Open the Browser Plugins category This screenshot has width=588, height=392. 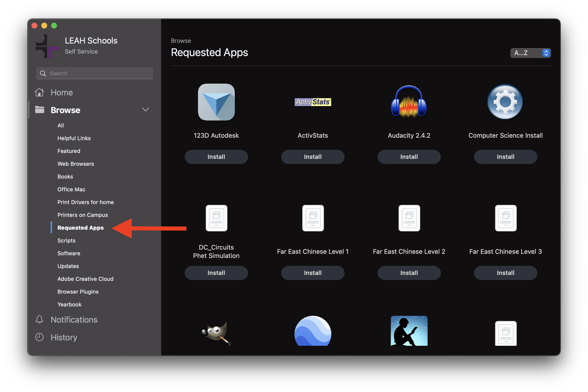78,291
